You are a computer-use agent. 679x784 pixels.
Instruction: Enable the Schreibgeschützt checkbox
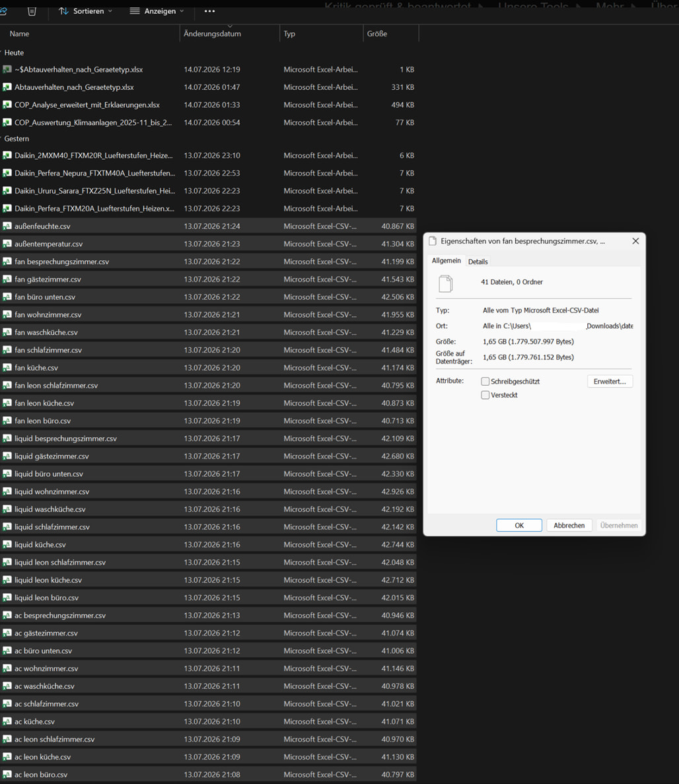coord(485,382)
